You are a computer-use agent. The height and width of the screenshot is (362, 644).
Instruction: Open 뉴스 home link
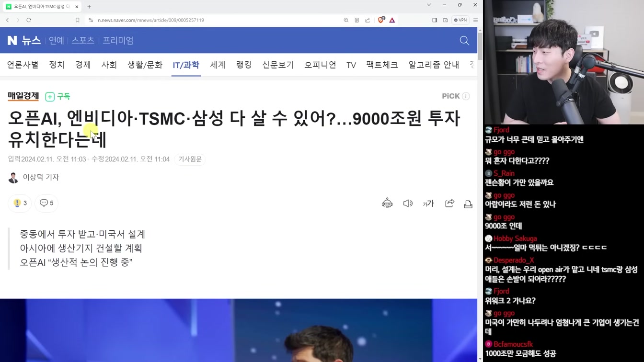tap(31, 41)
